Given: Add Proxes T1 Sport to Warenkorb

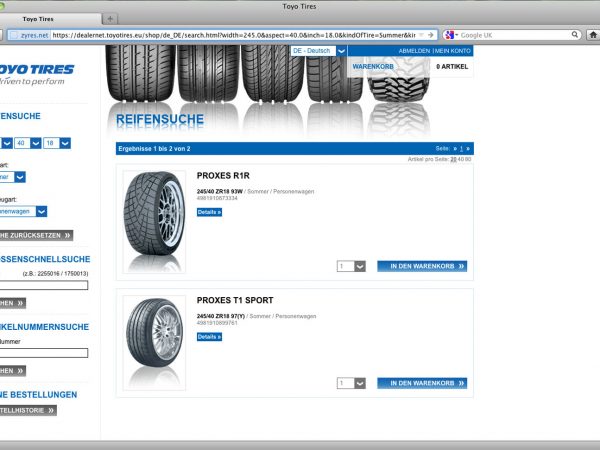Looking at the screenshot, I should click(422, 383).
